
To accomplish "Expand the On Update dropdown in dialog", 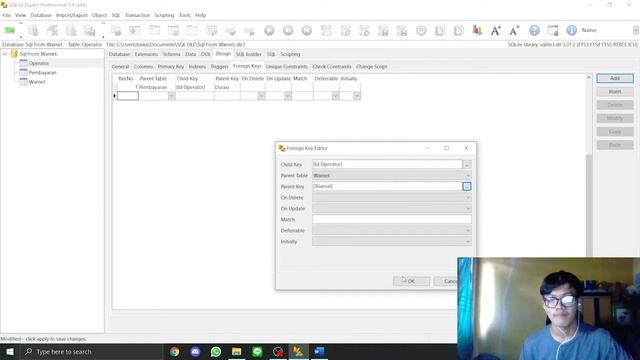I will click(468, 209).
